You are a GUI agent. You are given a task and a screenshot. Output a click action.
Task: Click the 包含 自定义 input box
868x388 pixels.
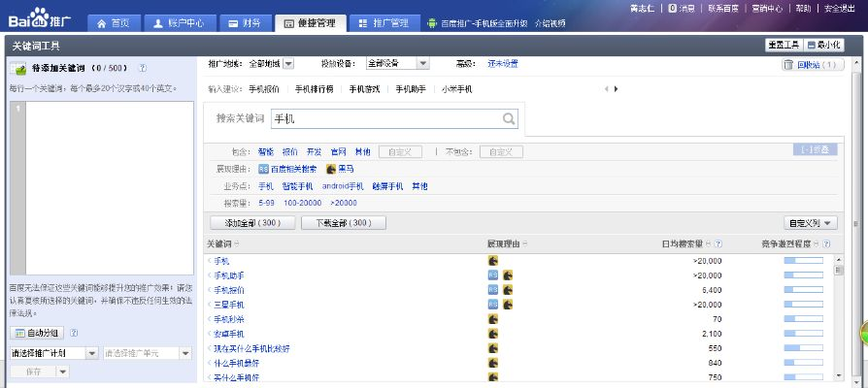pos(400,152)
